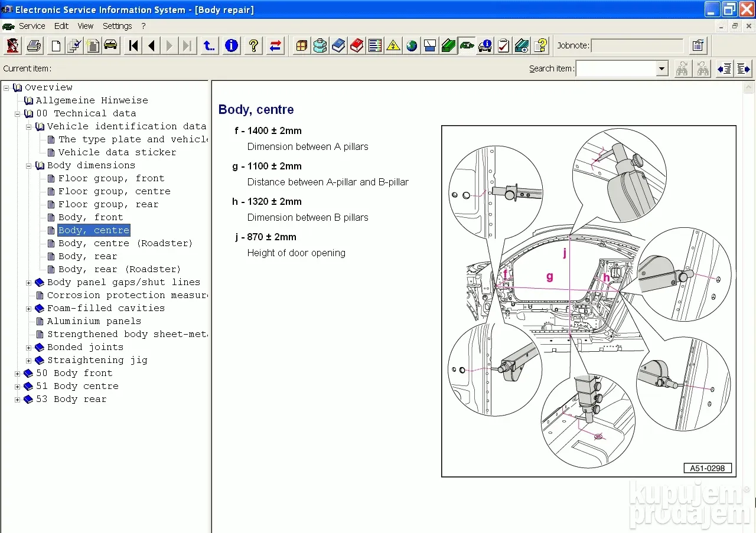Open the plain green book icon
Viewport: 756px width, 533px height.
coord(448,45)
